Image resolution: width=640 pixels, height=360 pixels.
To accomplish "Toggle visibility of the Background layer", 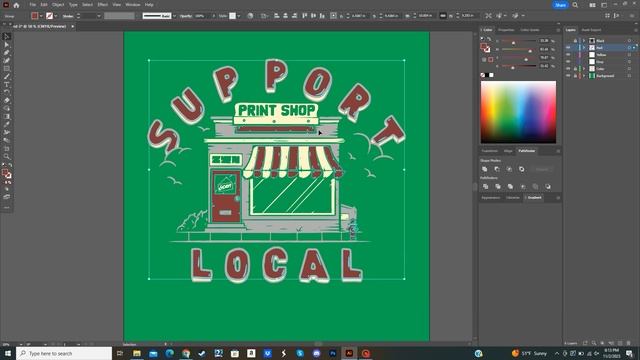I will [568, 76].
